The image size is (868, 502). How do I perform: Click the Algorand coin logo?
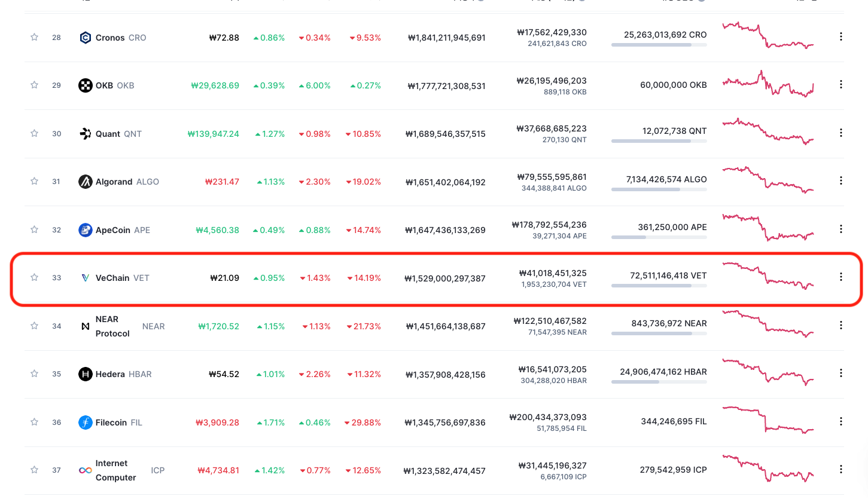pos(86,182)
